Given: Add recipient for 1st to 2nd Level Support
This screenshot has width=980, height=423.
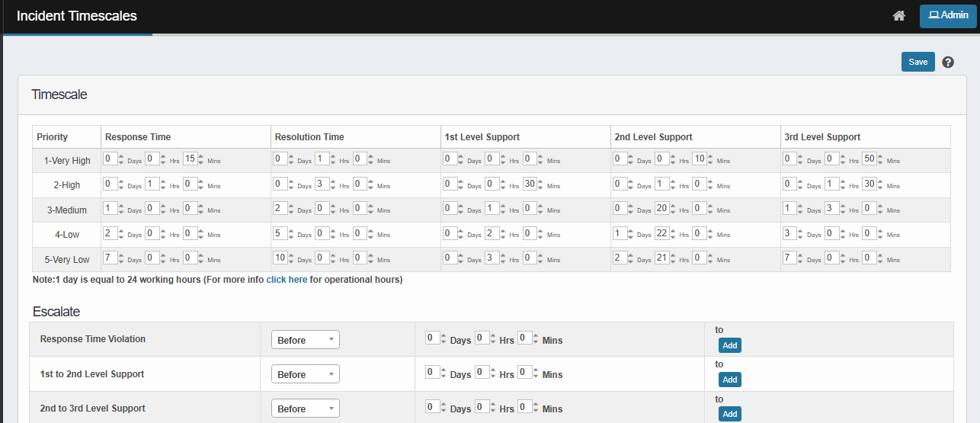Looking at the screenshot, I should (x=729, y=380).
